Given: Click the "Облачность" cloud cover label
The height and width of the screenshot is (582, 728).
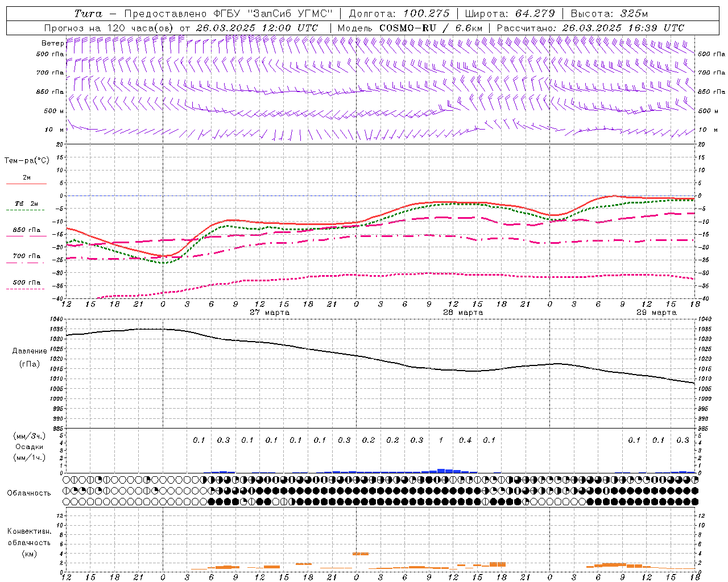Looking at the screenshot, I should pyautogui.click(x=29, y=493).
